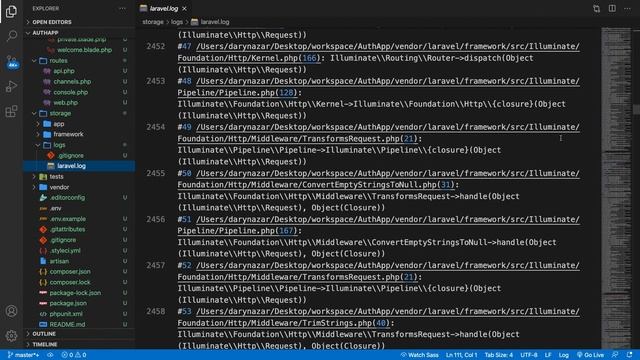
Task: Open the Extensions view
Action: (x=11, y=111)
